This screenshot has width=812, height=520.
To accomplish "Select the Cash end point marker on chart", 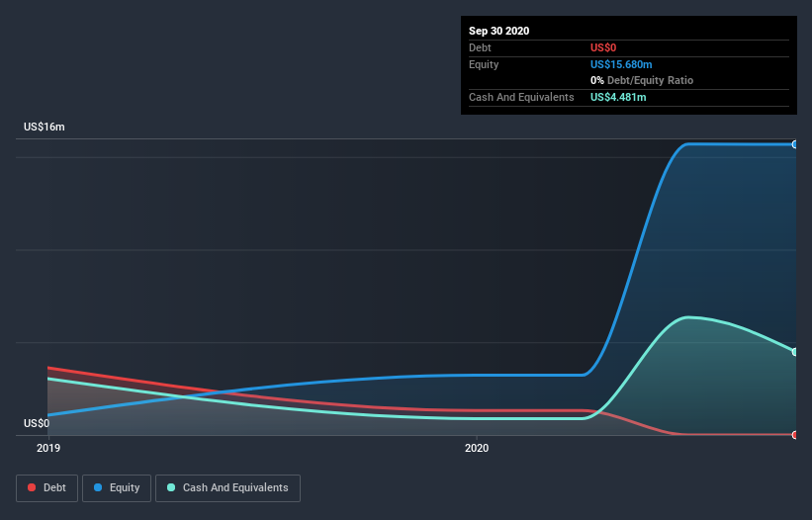I will (x=795, y=352).
